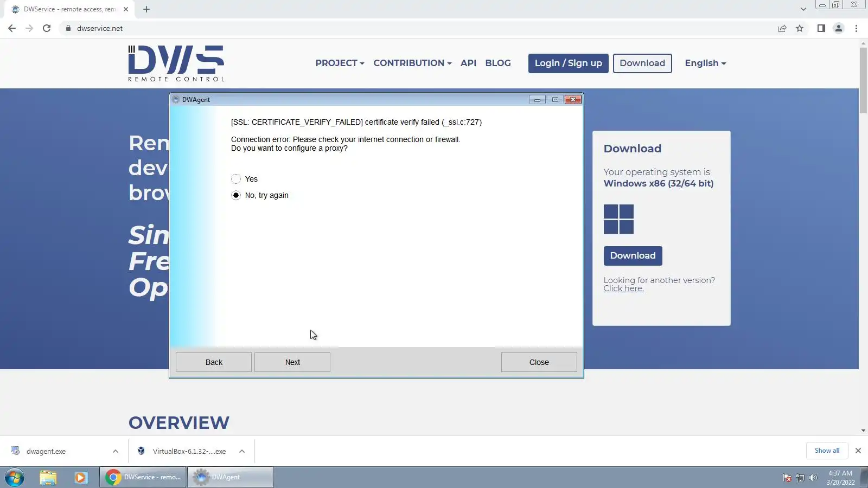Click the browser back arrow
This screenshot has width=868, height=488.
12,28
